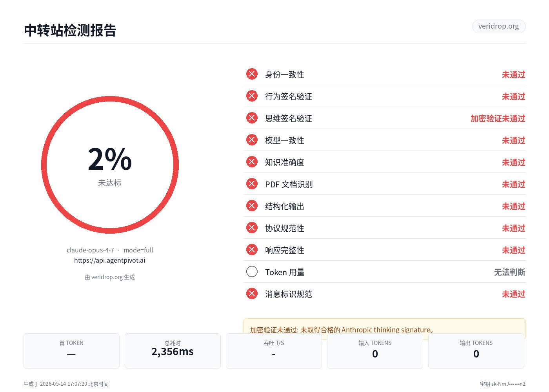The image size is (549, 392).
Task: Click the 无法判断 status for Token 用量
Action: click(509, 272)
